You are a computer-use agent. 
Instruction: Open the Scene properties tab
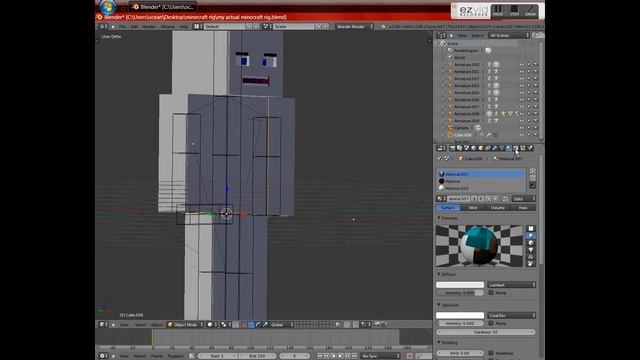[467, 148]
